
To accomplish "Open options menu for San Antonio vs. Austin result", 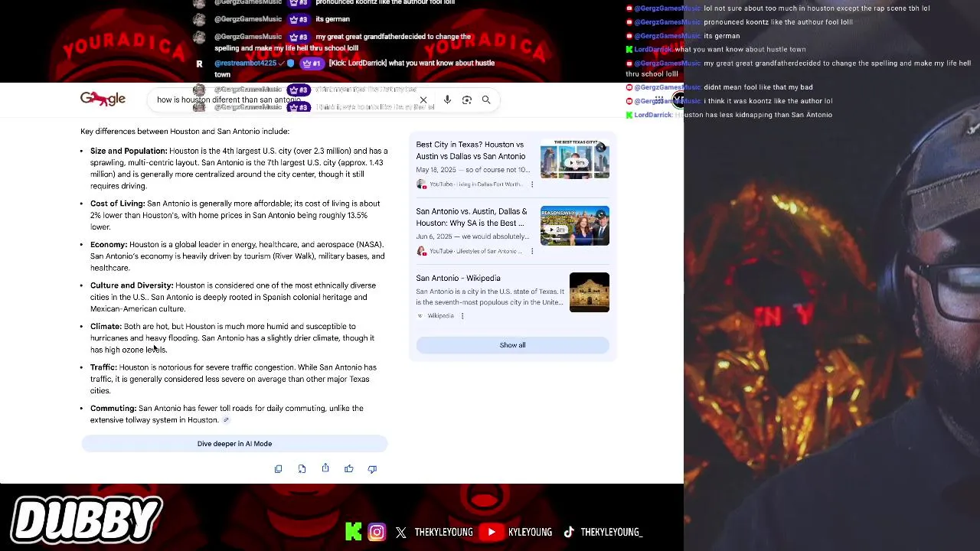I will [x=532, y=251].
